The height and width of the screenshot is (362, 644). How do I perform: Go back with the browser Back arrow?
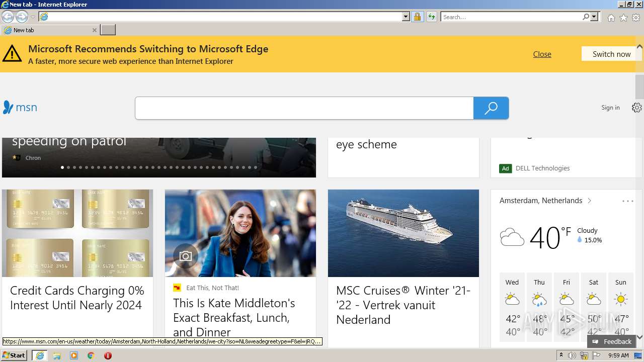click(8, 17)
